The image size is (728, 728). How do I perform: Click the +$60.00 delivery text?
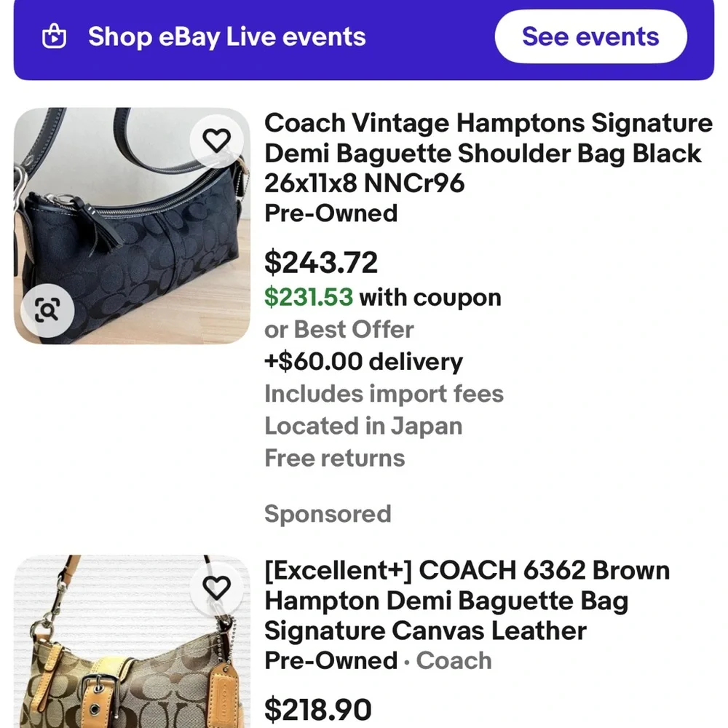[x=363, y=362]
